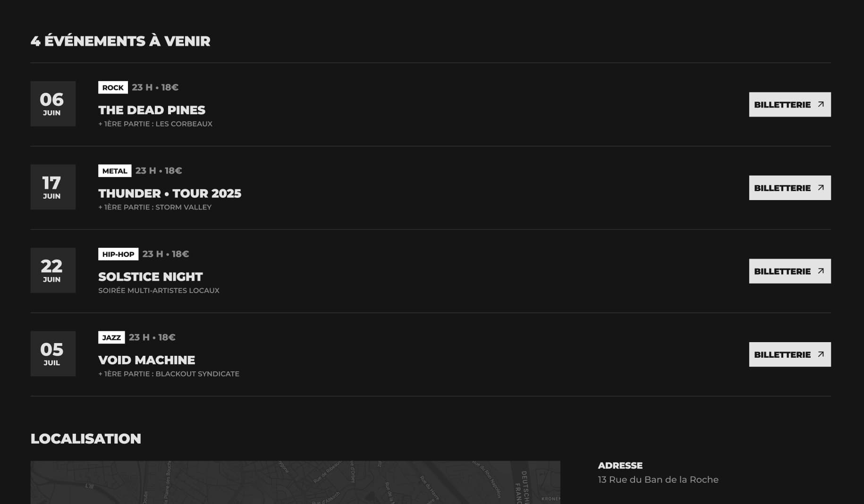
Task: Open Billetterie for Solstice Night
Action: tap(790, 271)
